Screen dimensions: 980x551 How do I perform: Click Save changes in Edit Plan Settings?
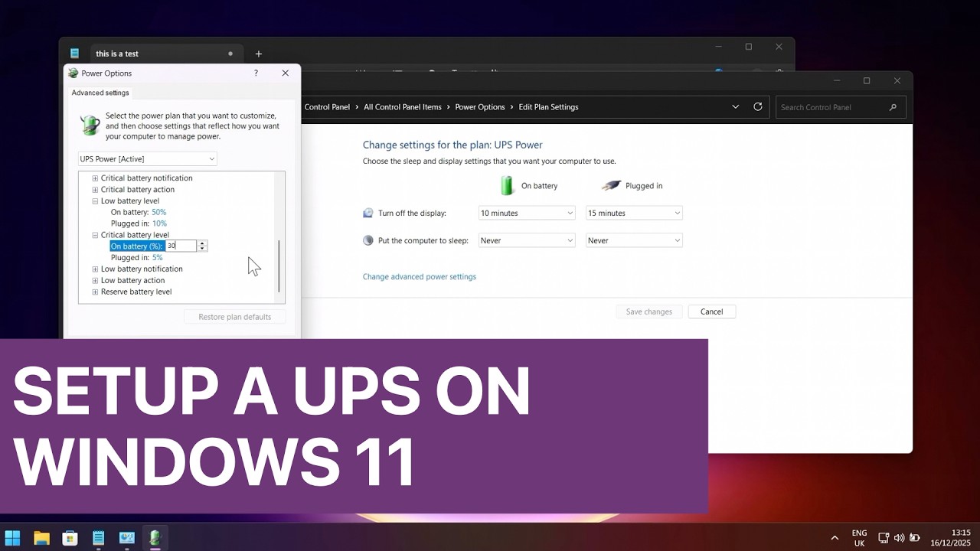point(649,311)
